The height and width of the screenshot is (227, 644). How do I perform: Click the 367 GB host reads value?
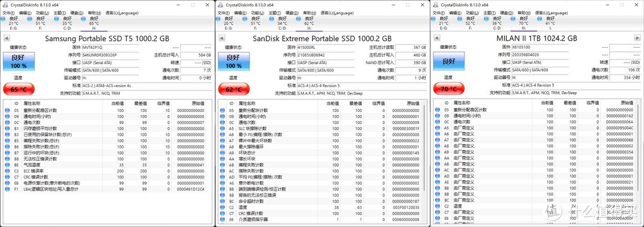tap(411, 48)
